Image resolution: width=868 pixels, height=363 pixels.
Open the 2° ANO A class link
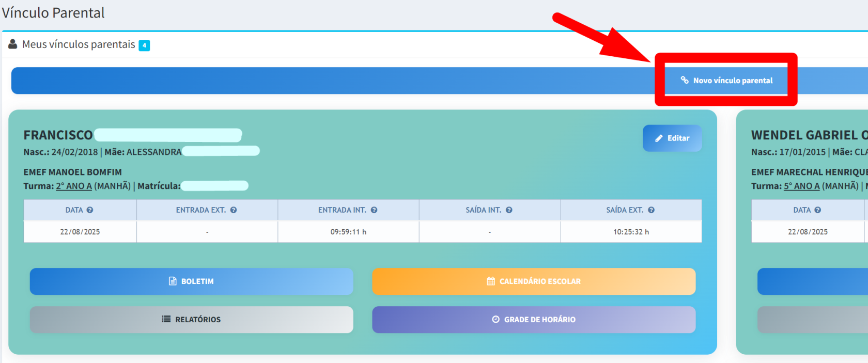point(74,186)
